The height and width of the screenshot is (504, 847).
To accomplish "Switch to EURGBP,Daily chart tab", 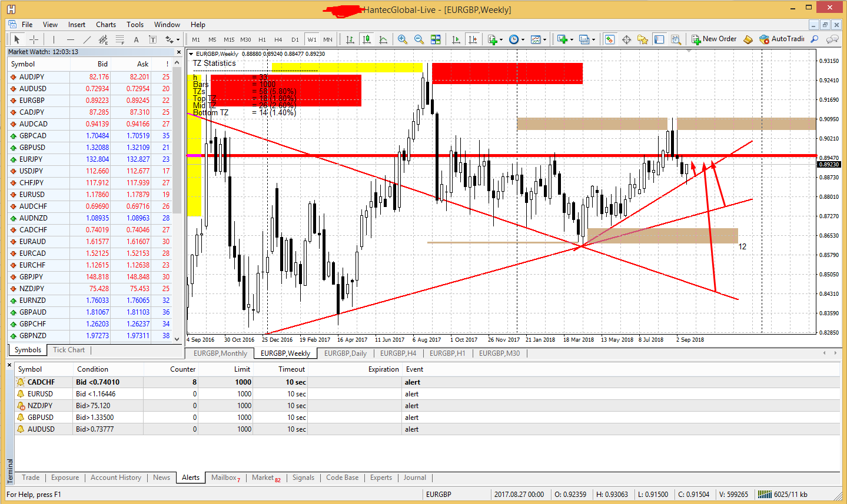I will tap(346, 353).
